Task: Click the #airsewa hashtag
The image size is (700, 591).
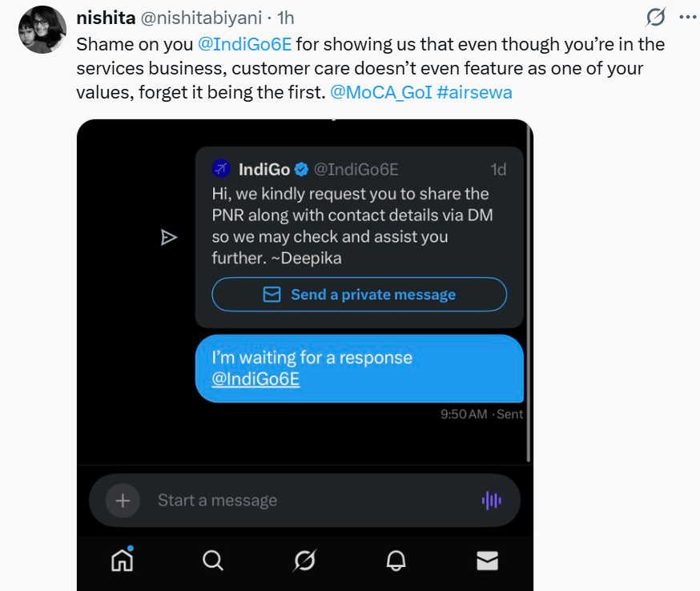Action: tap(475, 92)
